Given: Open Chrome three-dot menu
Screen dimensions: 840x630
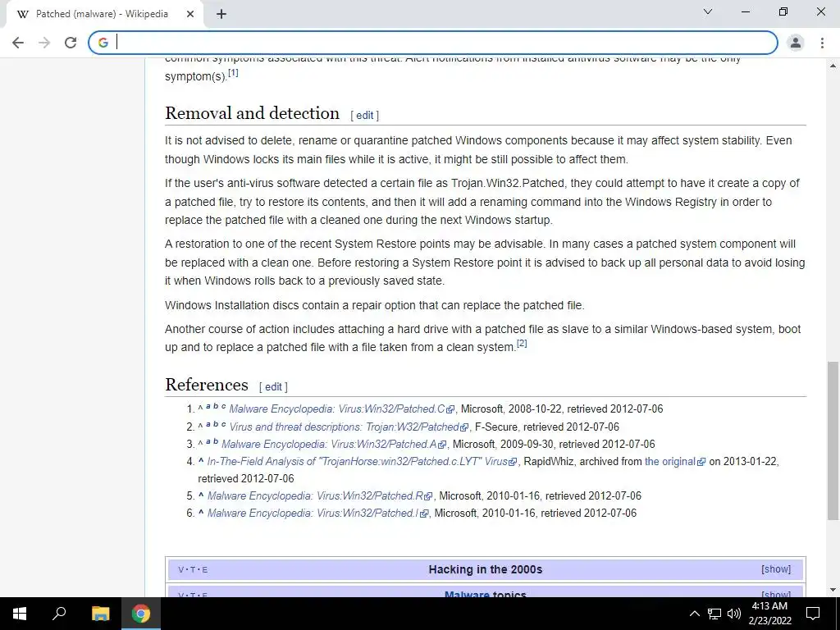Looking at the screenshot, I should coord(822,43).
